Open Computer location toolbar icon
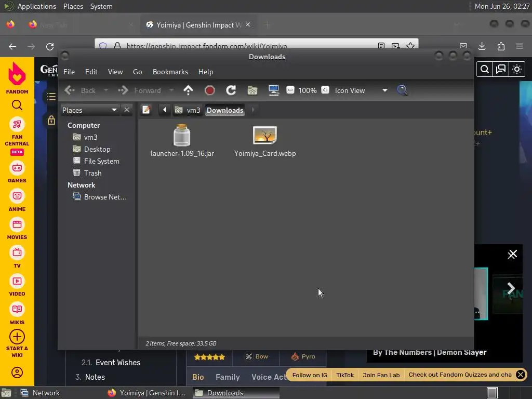This screenshot has height=399, width=532. tap(273, 90)
